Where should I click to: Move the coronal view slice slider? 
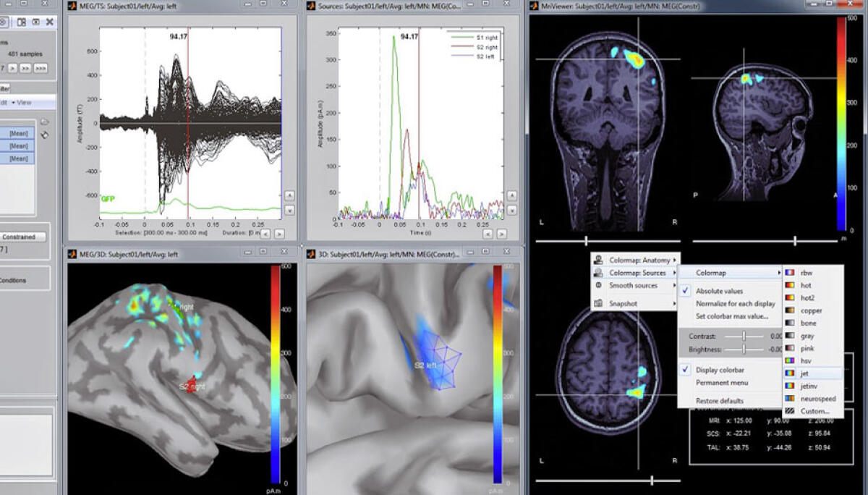586,241
